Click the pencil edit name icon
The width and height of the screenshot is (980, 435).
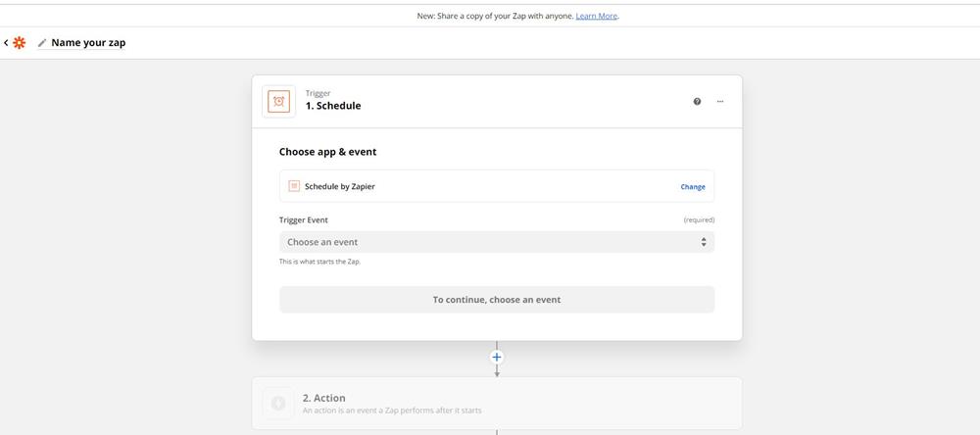(42, 43)
